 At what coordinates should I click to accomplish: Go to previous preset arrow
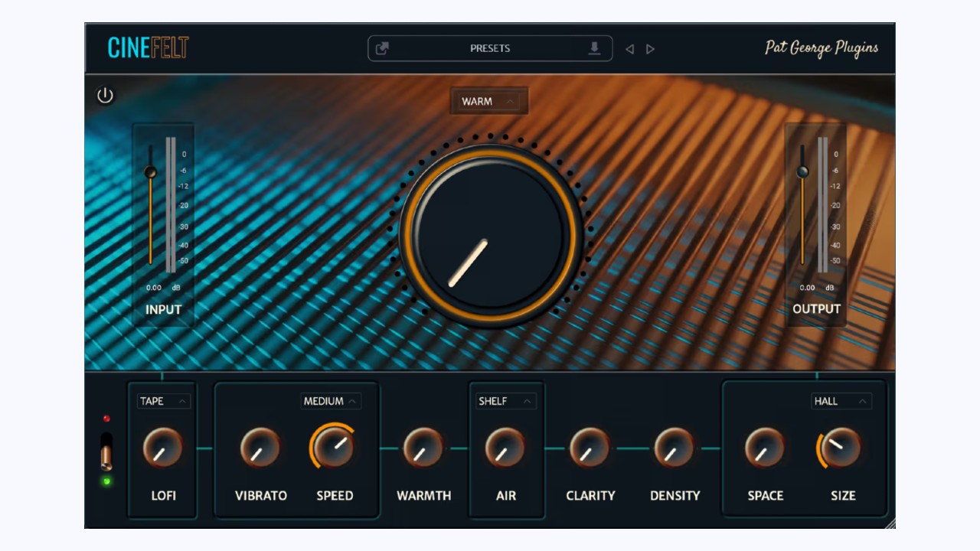pos(629,49)
